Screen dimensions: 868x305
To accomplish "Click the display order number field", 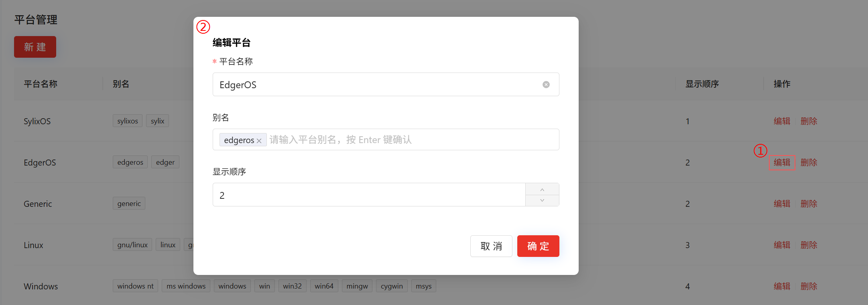I will pos(368,195).
